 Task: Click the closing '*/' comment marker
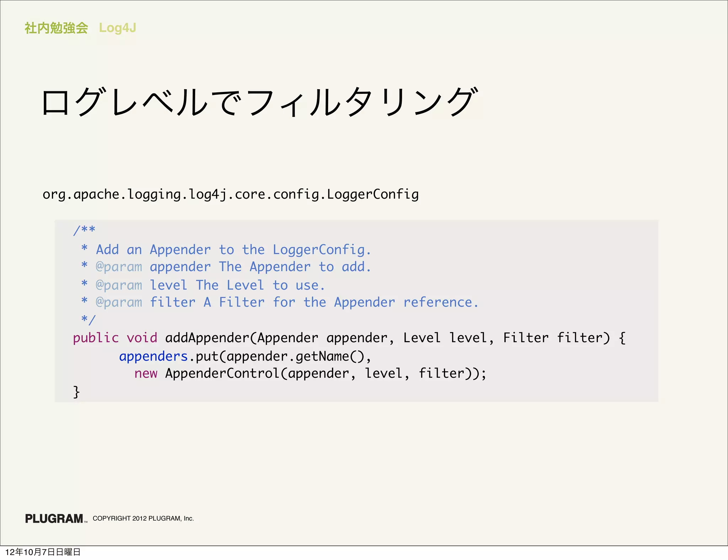pos(89,320)
